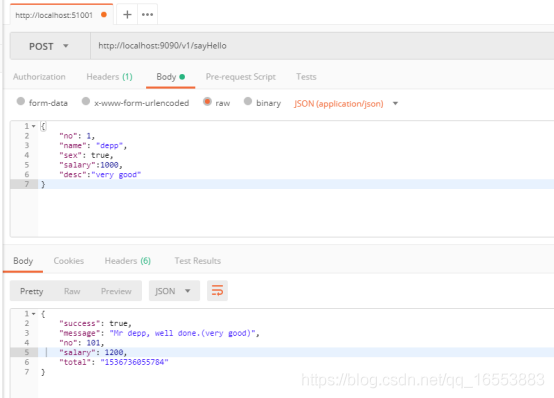This screenshot has height=398, width=554.
Task: Collapse response JSON object at line 1
Action: point(34,314)
